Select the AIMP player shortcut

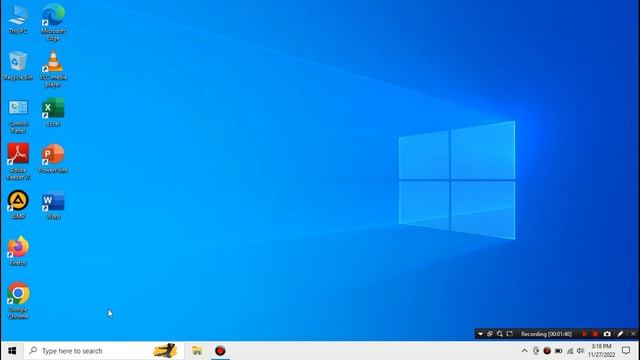pos(18,205)
